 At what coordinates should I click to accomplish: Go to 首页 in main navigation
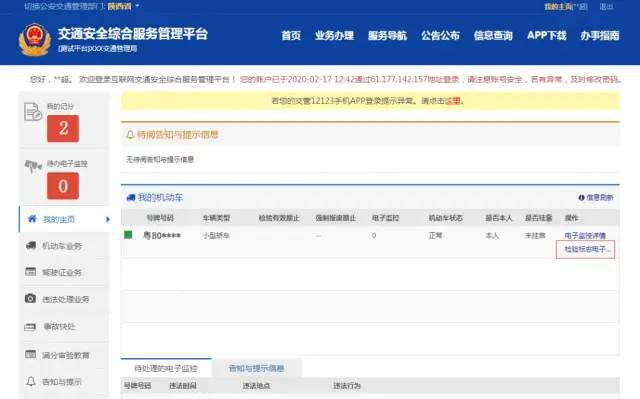coord(291,35)
